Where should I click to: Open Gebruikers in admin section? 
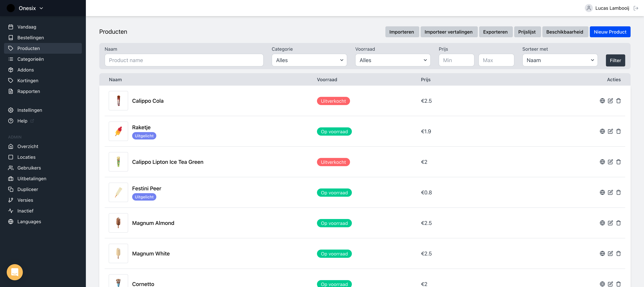pos(43,168)
